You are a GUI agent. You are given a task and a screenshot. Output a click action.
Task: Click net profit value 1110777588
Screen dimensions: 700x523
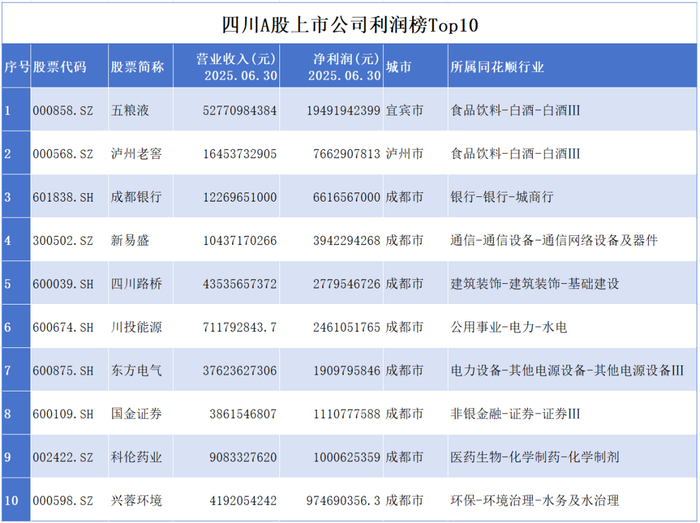tap(346, 414)
